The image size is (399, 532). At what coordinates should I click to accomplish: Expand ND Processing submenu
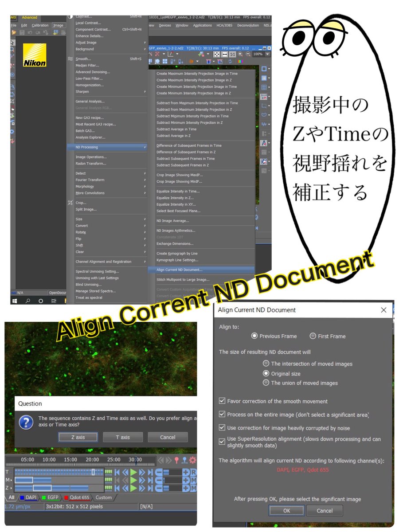[106, 147]
